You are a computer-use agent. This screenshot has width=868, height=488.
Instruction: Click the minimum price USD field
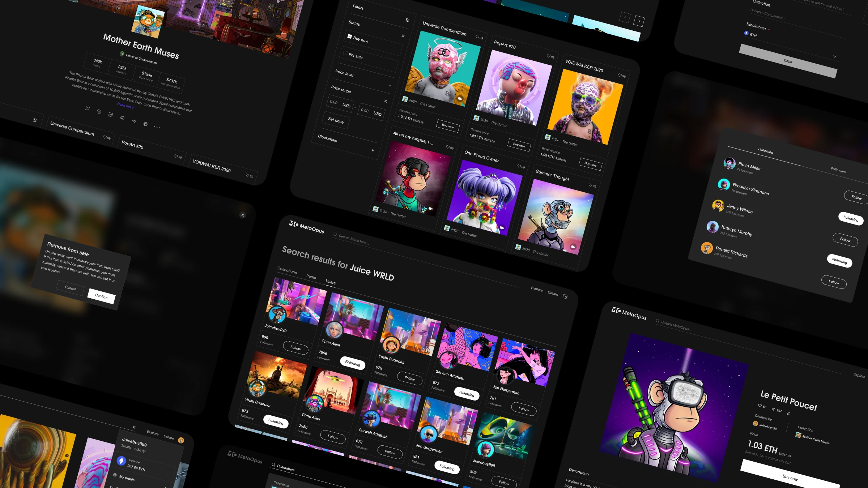pos(340,104)
